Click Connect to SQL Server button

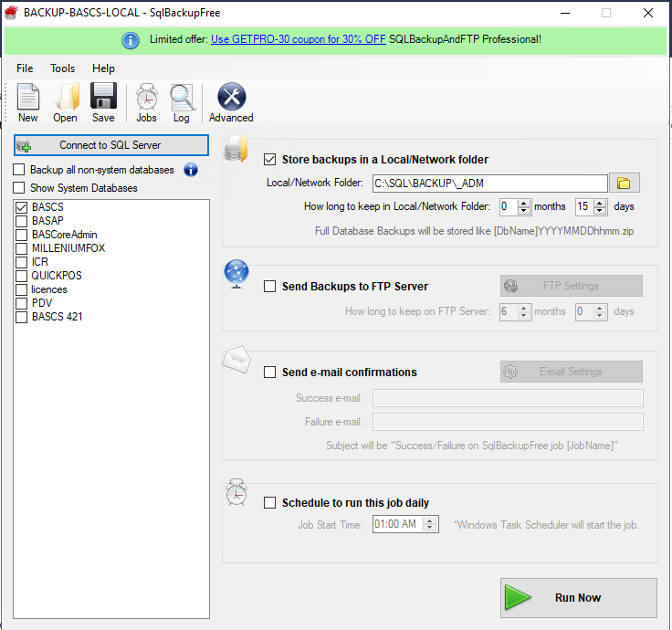[x=110, y=145]
